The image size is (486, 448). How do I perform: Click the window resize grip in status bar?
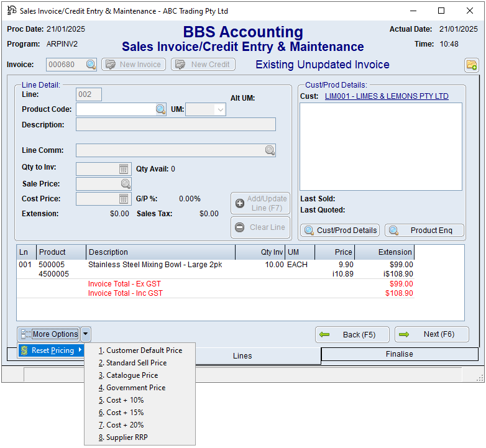(x=480, y=377)
